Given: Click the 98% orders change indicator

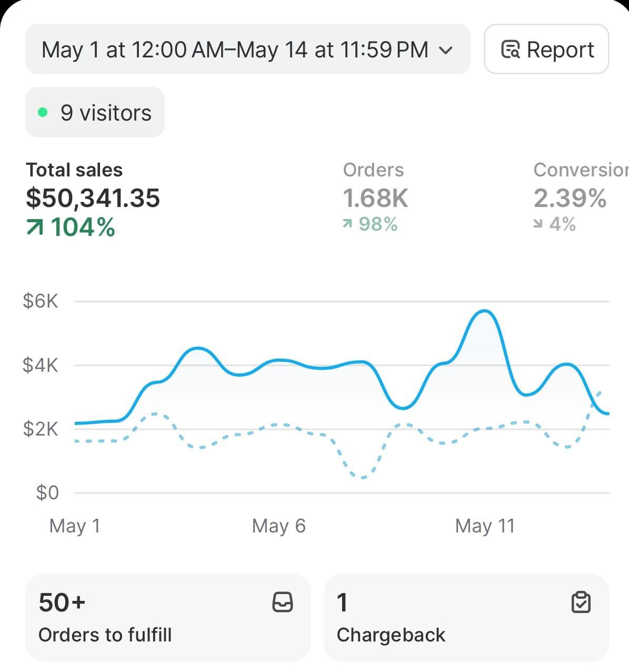Looking at the screenshot, I should [x=370, y=224].
